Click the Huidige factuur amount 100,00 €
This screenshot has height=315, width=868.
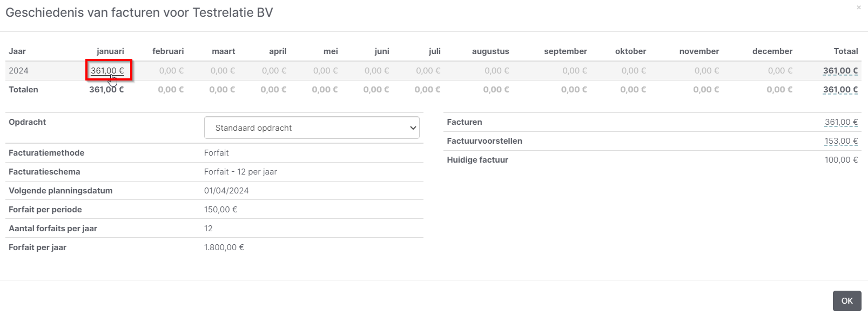click(x=841, y=160)
